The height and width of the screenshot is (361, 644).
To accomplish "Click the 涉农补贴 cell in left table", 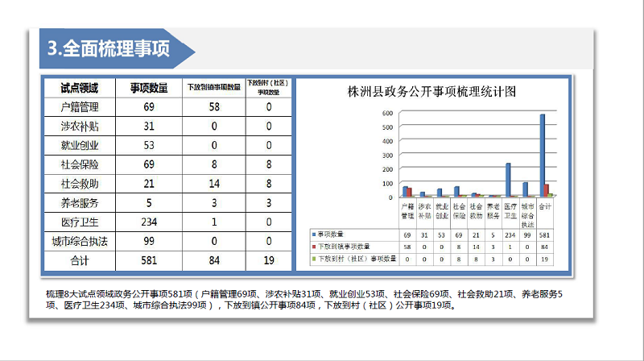I will click(x=79, y=126).
